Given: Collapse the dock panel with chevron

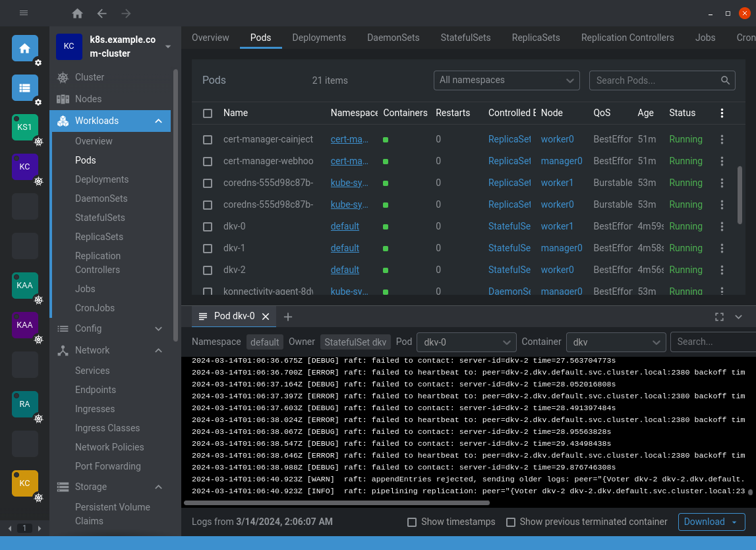Looking at the screenshot, I should pyautogui.click(x=738, y=317).
